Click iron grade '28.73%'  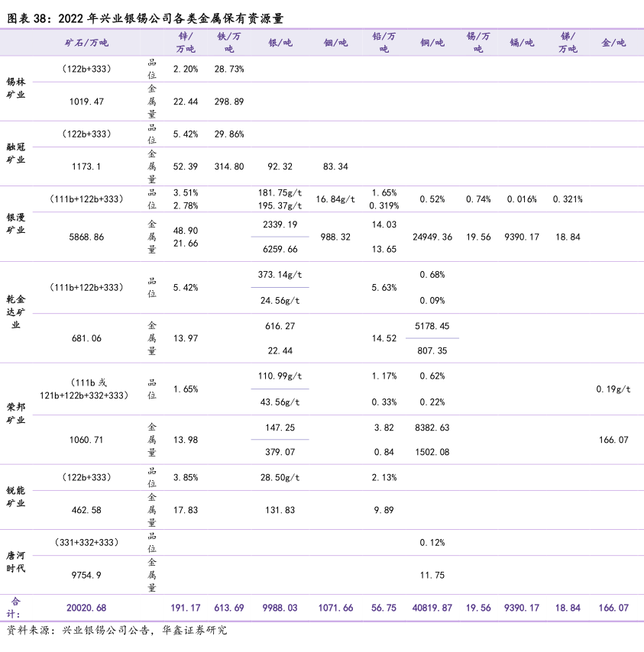pos(229,69)
